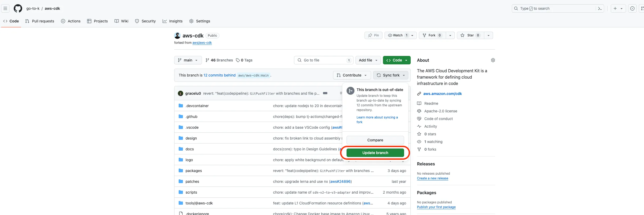Open the Security tab
This screenshot has height=215, width=644.
click(x=145, y=21)
